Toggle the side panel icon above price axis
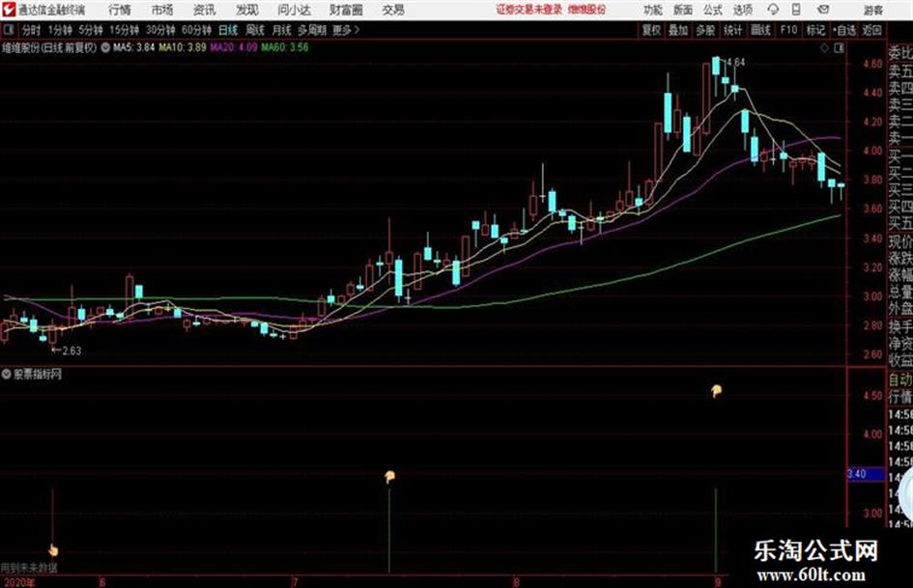 (839, 48)
